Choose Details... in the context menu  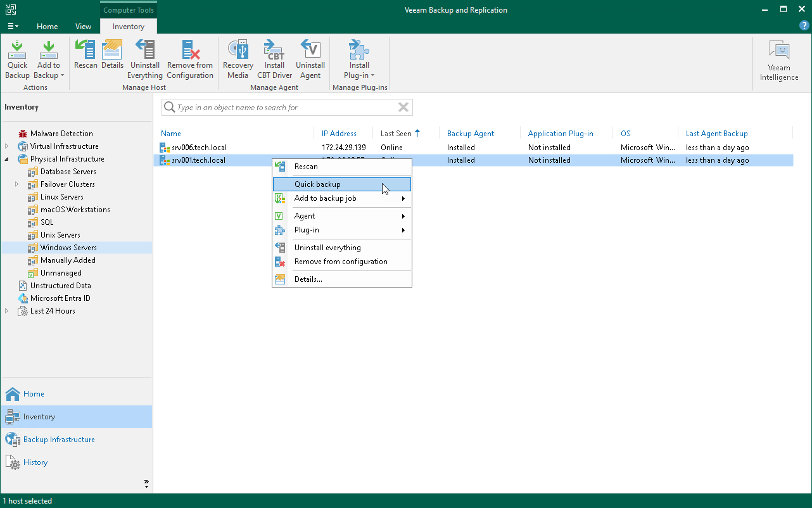[x=342, y=279]
